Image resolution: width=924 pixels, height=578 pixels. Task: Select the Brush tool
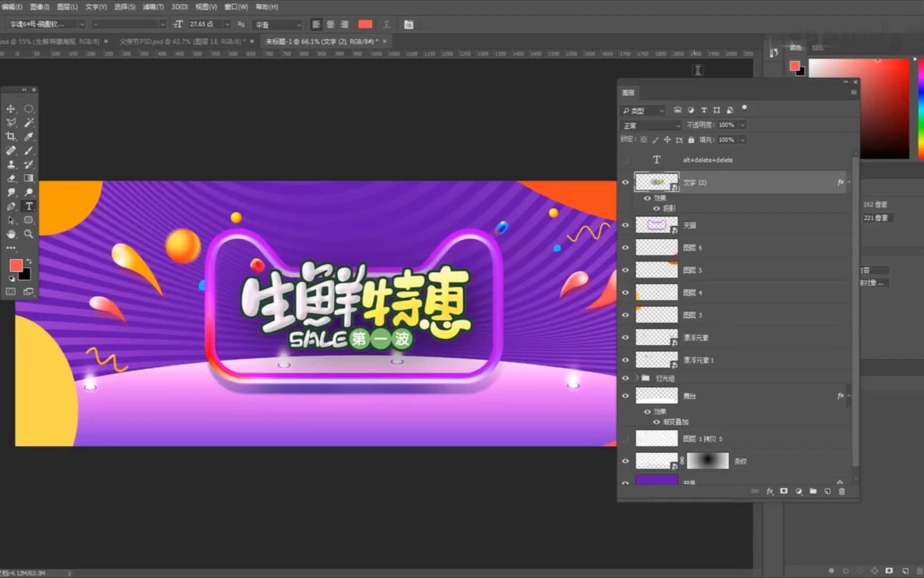click(29, 150)
